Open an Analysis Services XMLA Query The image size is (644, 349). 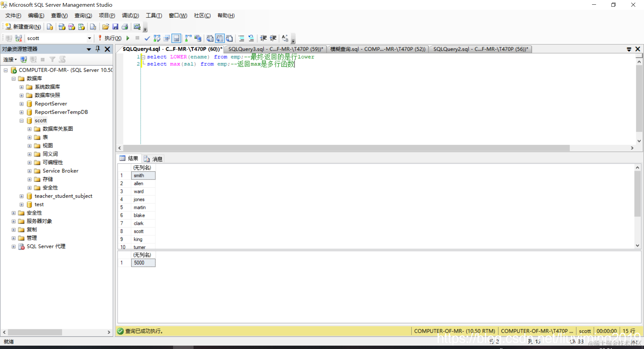[81, 27]
